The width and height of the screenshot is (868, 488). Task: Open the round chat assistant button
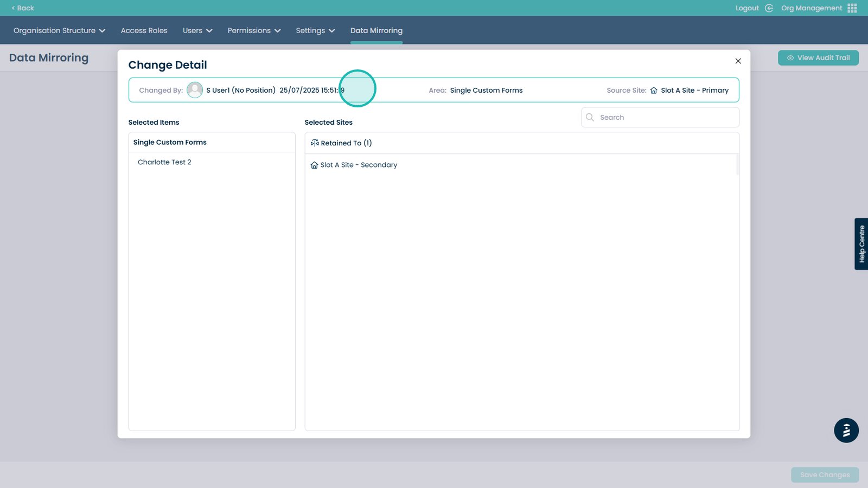point(846,431)
